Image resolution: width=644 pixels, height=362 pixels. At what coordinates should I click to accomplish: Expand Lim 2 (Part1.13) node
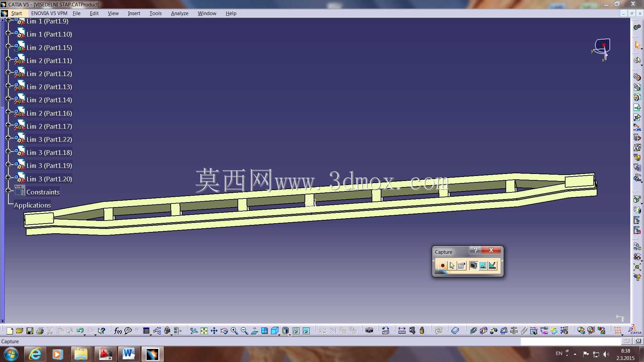(x=8, y=85)
